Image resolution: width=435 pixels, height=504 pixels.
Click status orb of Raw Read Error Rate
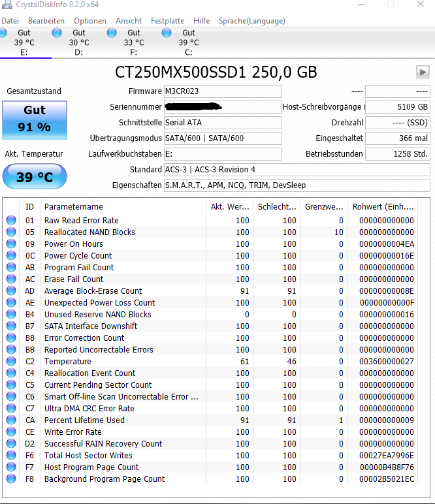(11, 220)
